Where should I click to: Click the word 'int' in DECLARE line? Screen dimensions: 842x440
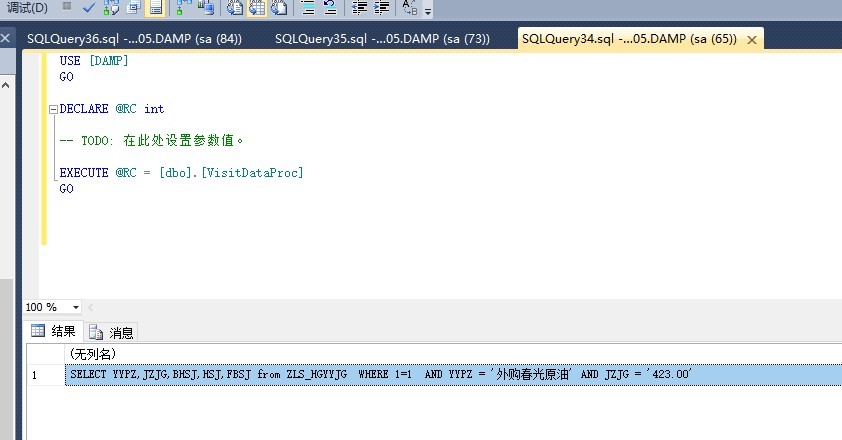[154, 109]
